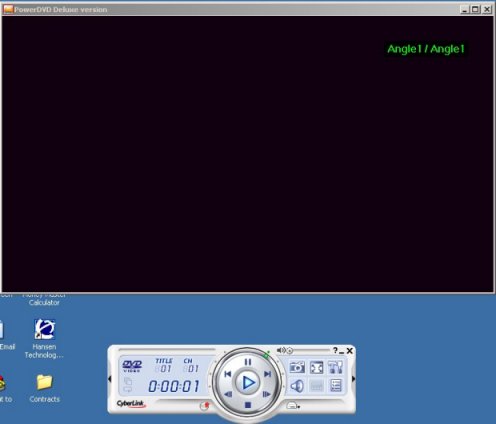Open the disc source dropdown
Viewport: 496px width, 424px height.
coord(293,406)
